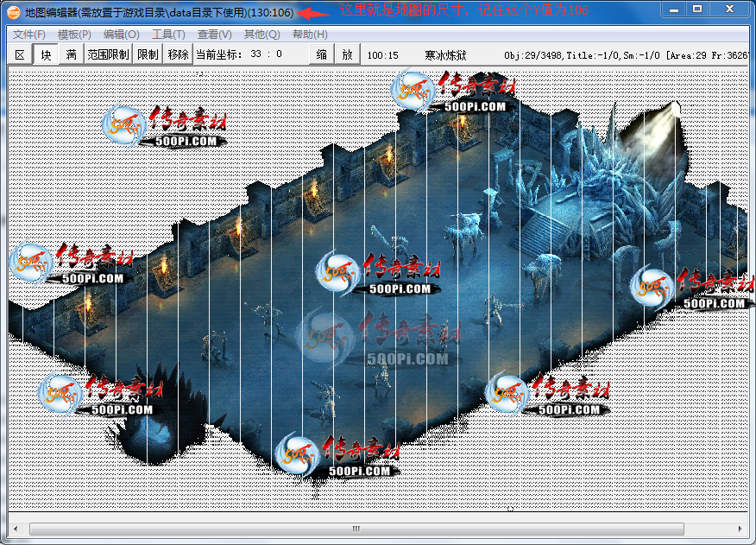756x545 pixels.
Task: Click the 移除 toolbar button
Action: (x=178, y=54)
